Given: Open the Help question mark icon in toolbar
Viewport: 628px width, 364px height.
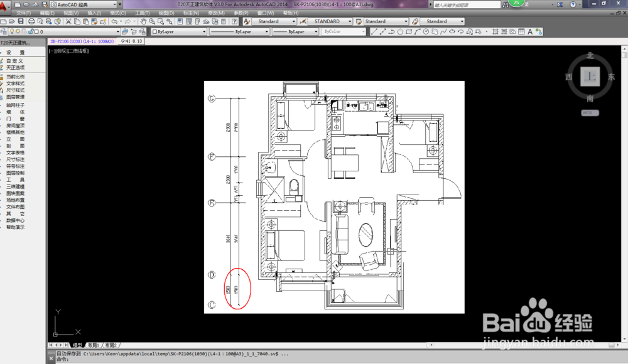Looking at the screenshot, I should 235,21.
